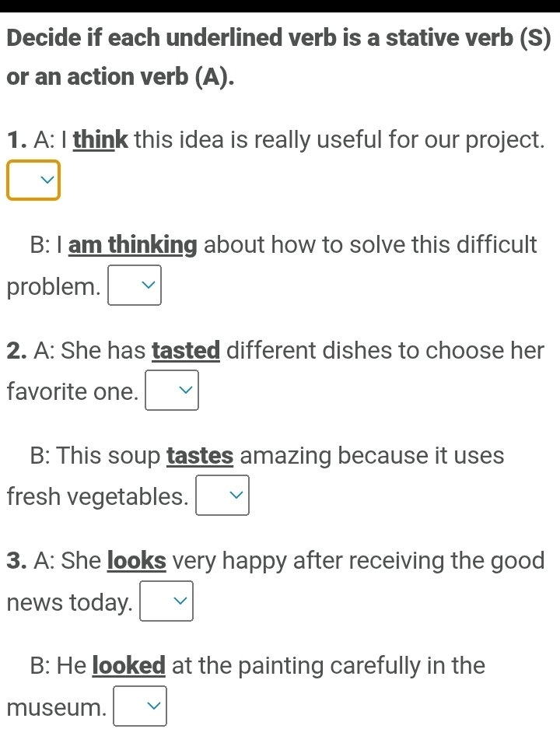This screenshot has width=560, height=750.
Task: Expand the dropdown beside 'news today.'
Action: coord(166,601)
